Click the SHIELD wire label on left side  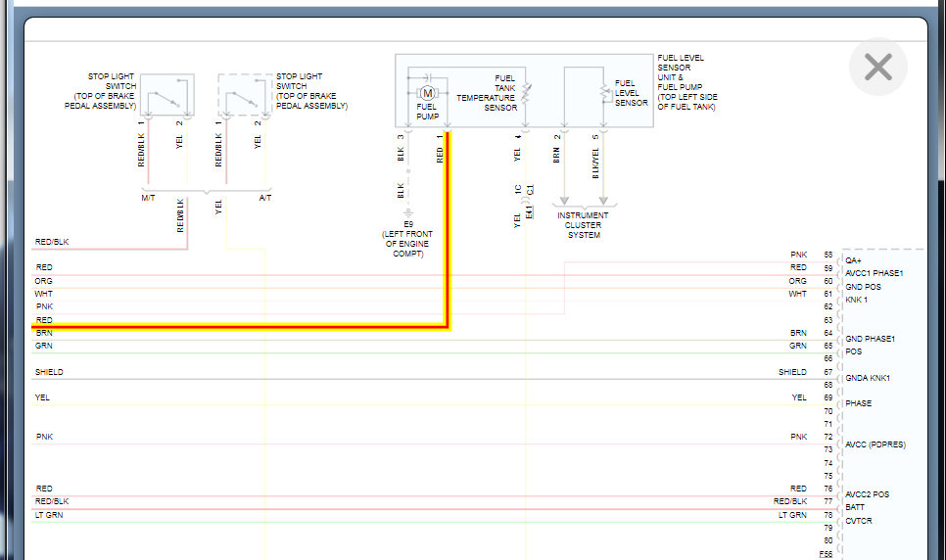pyautogui.click(x=49, y=372)
